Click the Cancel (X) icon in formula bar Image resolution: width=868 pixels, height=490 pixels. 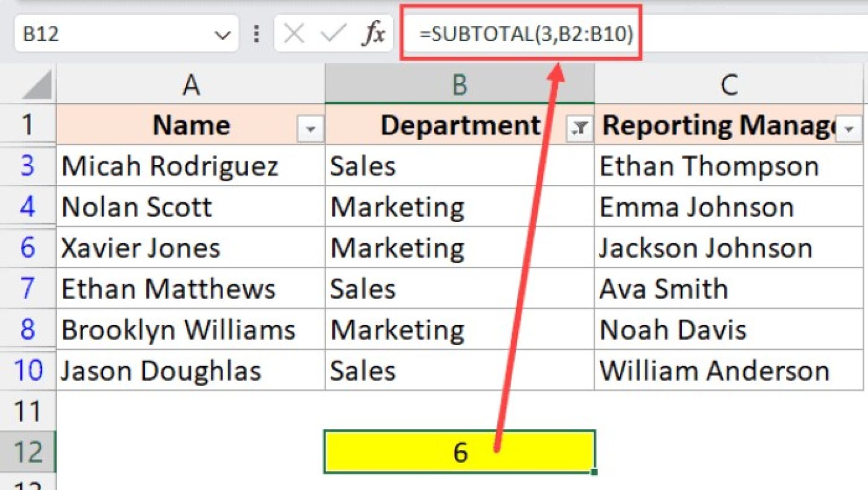(x=293, y=33)
